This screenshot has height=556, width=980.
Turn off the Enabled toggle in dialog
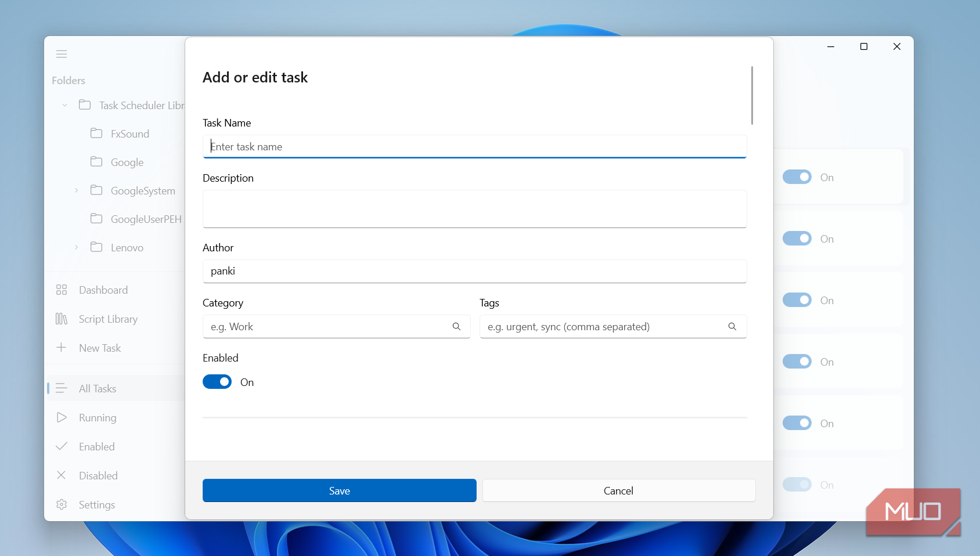tap(217, 382)
